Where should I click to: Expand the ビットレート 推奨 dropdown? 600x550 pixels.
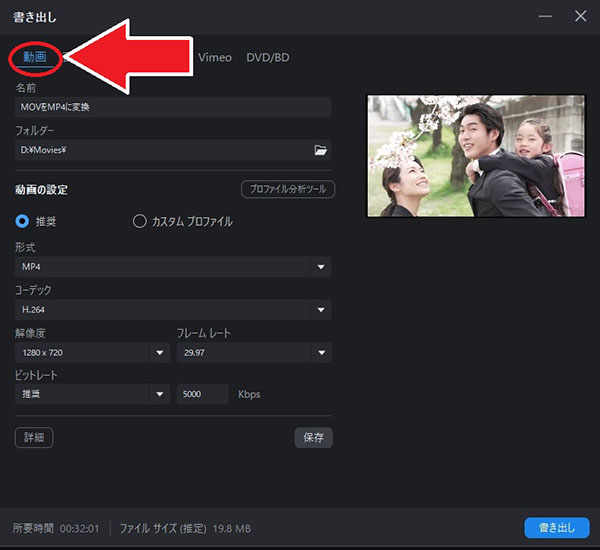[x=92, y=394]
